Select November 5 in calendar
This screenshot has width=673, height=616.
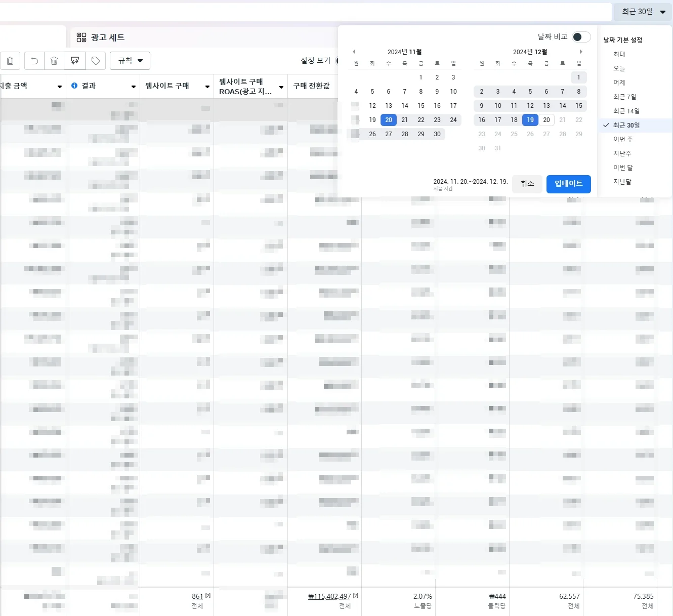(372, 92)
